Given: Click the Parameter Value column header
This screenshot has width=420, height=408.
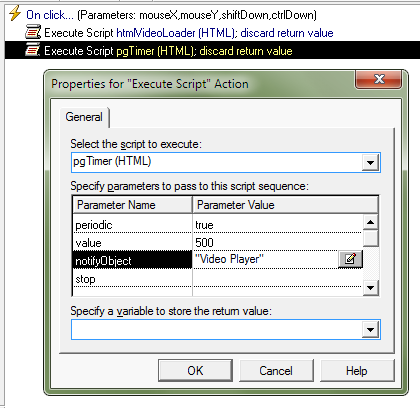Looking at the screenshot, I should (285, 205).
